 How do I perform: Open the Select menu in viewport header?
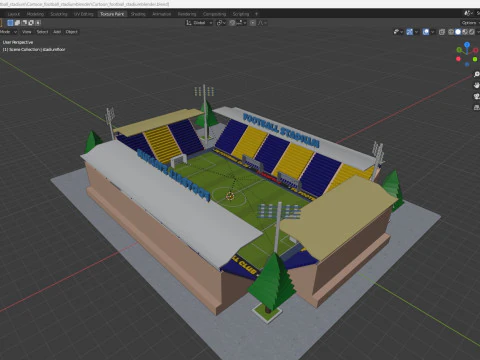[x=42, y=32]
